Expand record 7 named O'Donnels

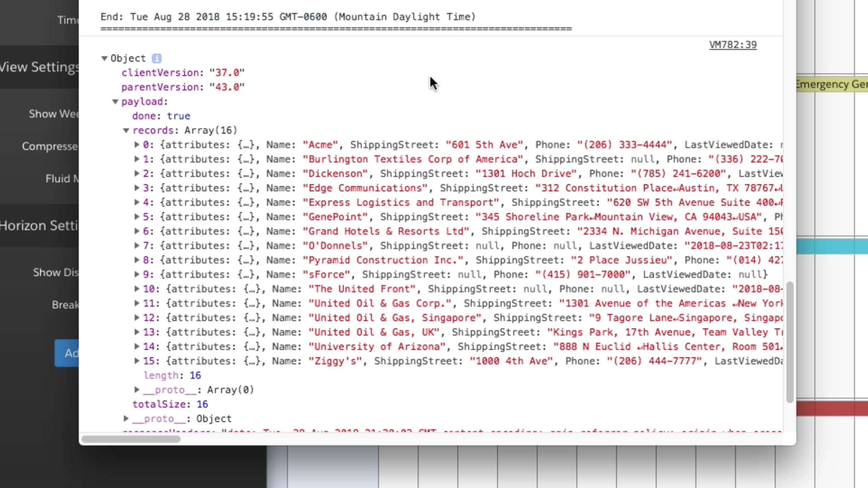[137, 246]
